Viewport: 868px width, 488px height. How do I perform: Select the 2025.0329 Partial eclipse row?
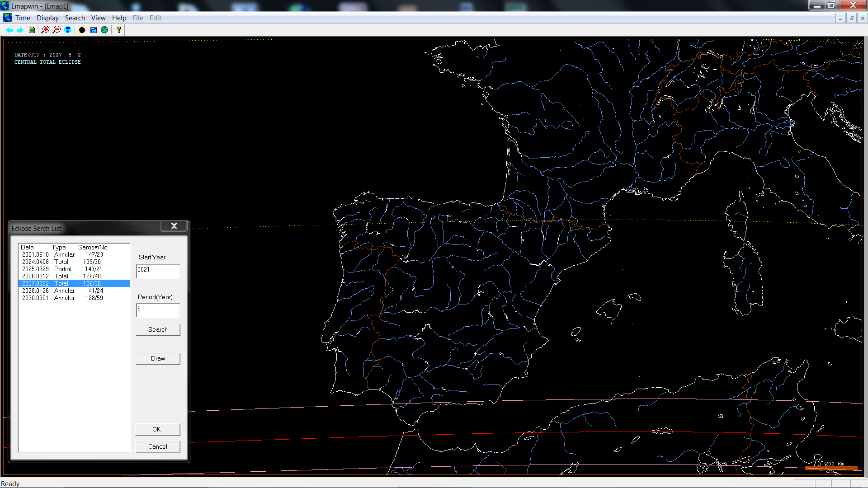pyautogui.click(x=74, y=269)
